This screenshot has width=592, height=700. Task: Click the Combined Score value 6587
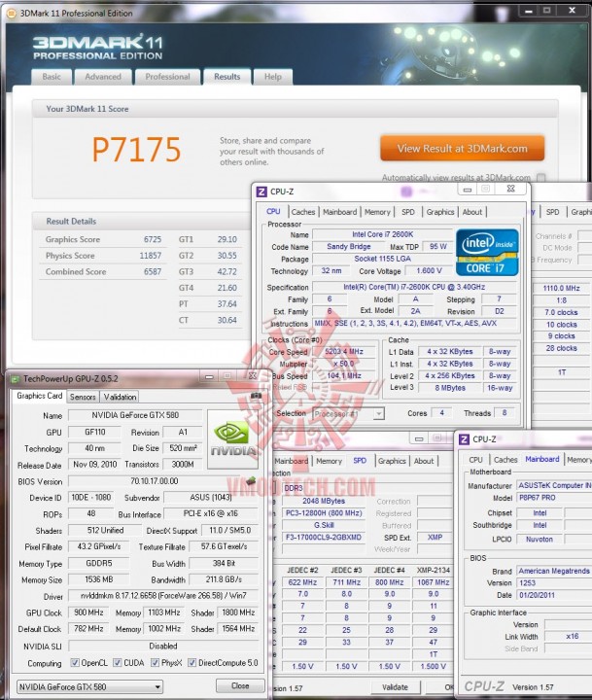click(x=153, y=272)
